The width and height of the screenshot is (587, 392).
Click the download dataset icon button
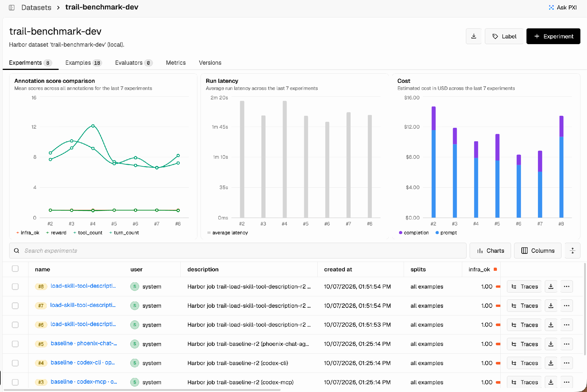click(474, 36)
